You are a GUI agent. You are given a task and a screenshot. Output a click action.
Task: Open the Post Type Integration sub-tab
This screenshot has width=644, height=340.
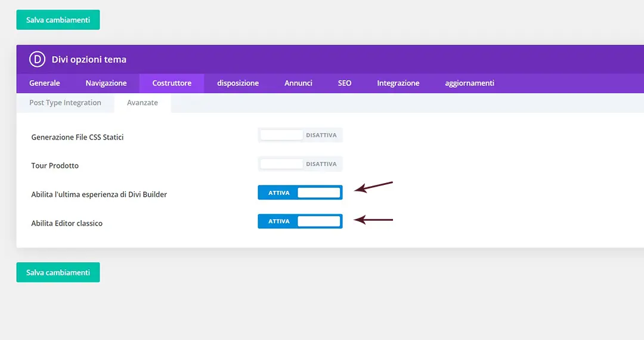pos(65,103)
